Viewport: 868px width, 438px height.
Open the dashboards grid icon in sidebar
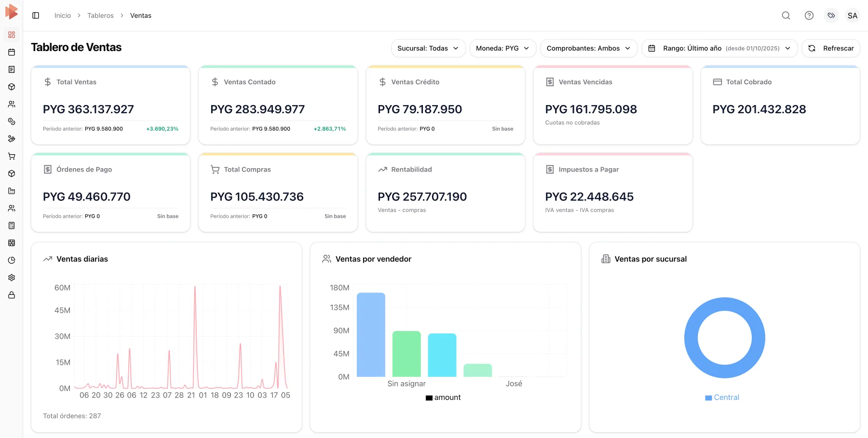click(12, 35)
